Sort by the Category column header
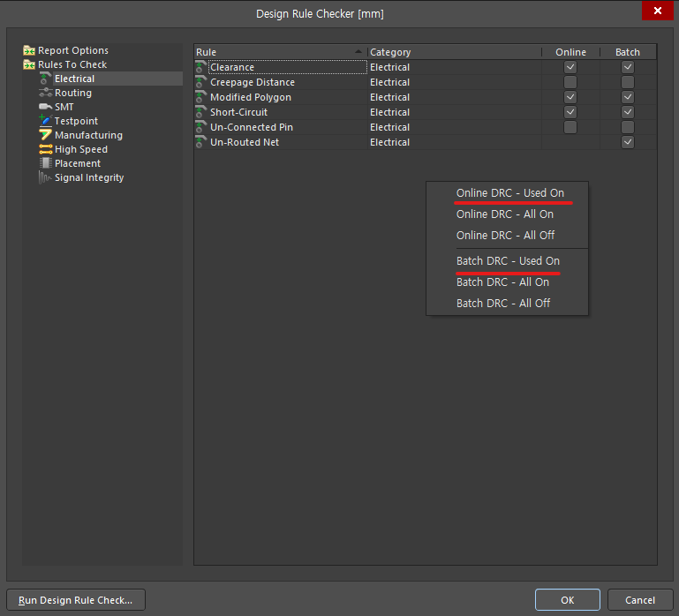The width and height of the screenshot is (679, 616). pos(455,52)
